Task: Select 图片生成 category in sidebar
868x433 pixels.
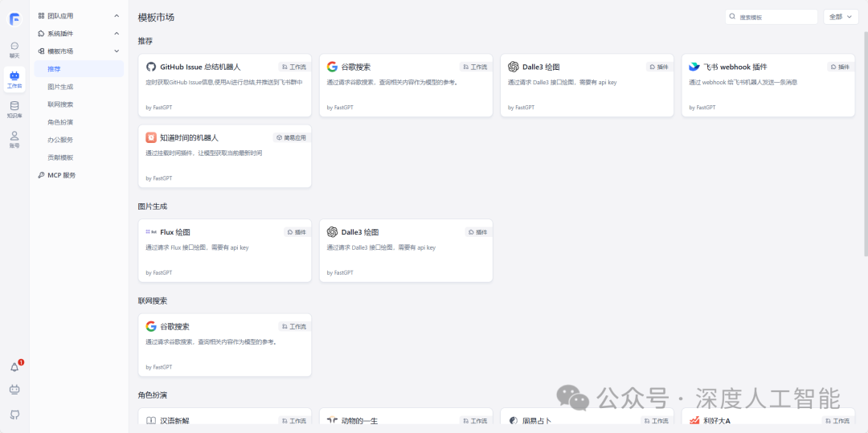Action: point(79,87)
